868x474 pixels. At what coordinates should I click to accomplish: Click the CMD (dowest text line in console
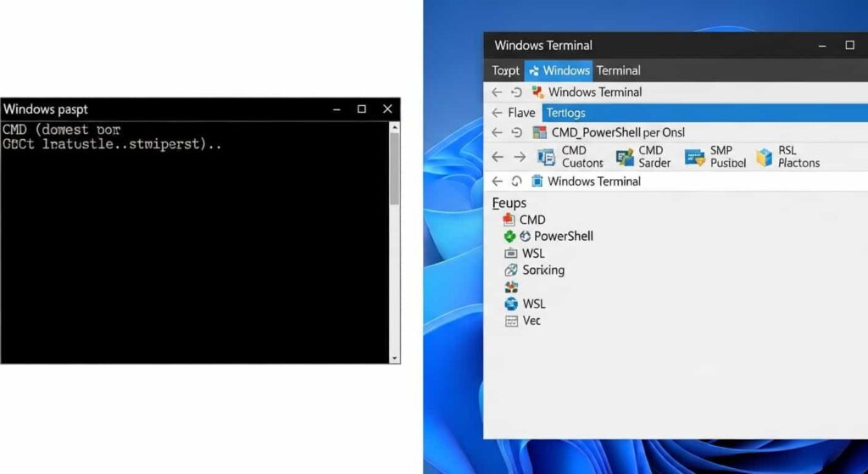click(x=61, y=130)
